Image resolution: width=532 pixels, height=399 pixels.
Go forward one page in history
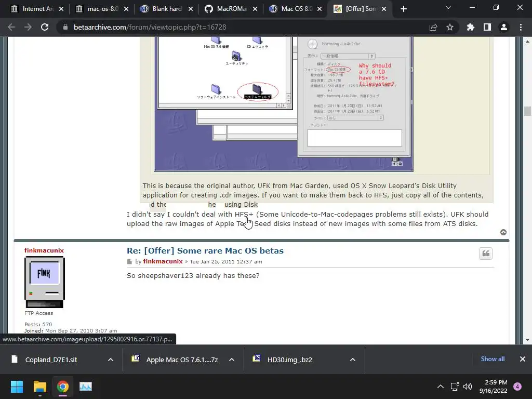pyautogui.click(x=28, y=27)
